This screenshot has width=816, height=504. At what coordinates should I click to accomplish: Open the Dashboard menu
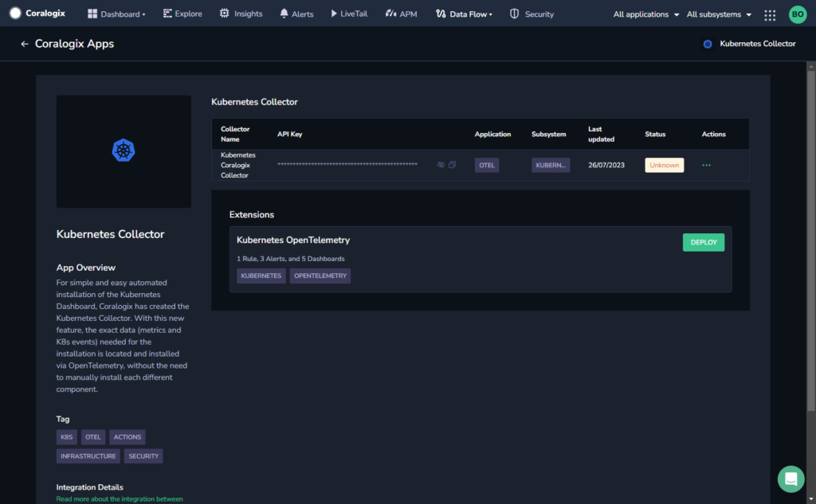point(116,14)
